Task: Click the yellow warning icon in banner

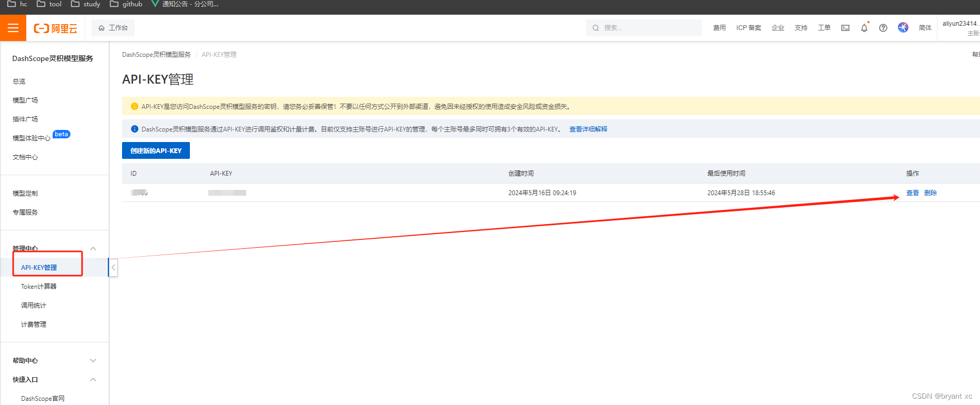Action: tap(134, 106)
